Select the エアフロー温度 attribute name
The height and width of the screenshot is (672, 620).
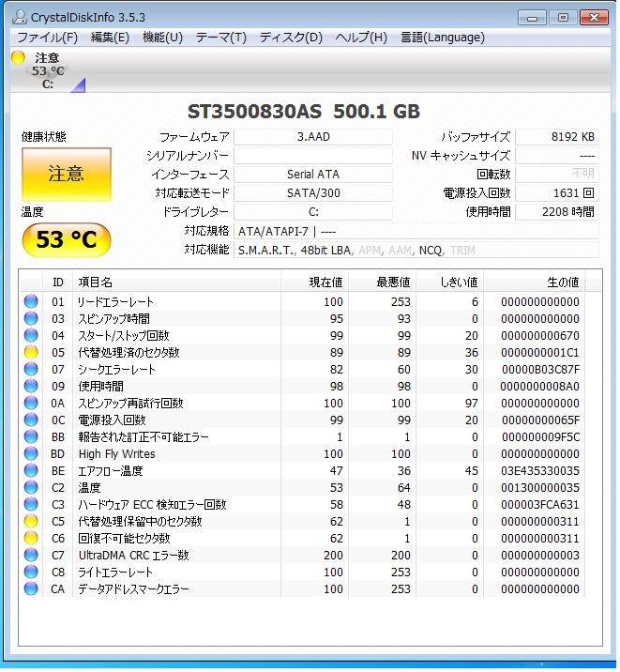tap(111, 470)
